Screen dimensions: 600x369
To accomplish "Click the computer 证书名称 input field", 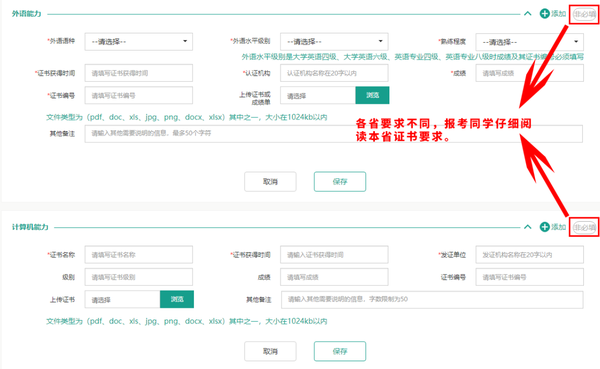I will click(139, 255).
